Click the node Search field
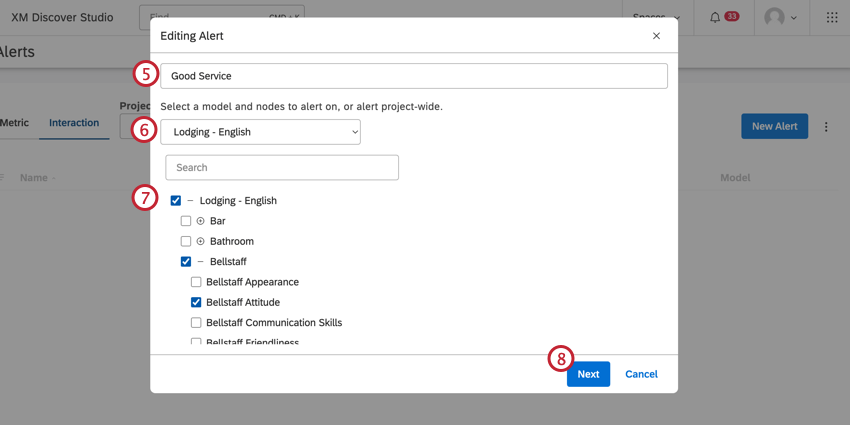This screenshot has height=425, width=850. [282, 168]
